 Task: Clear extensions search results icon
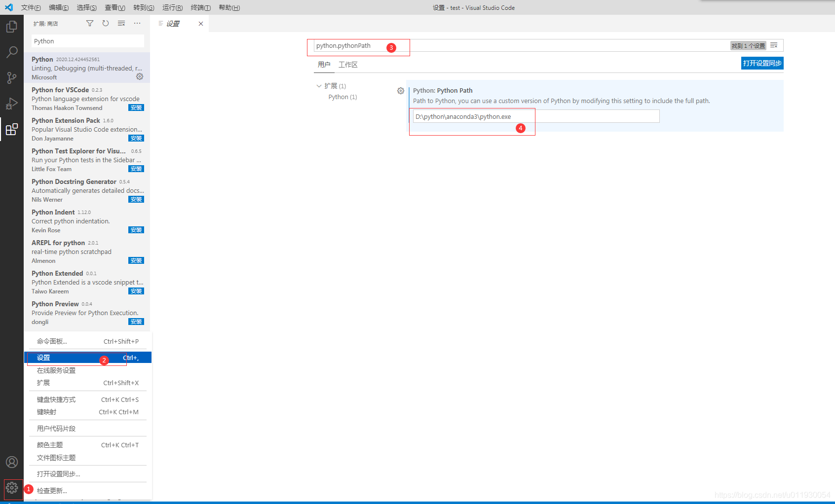121,23
